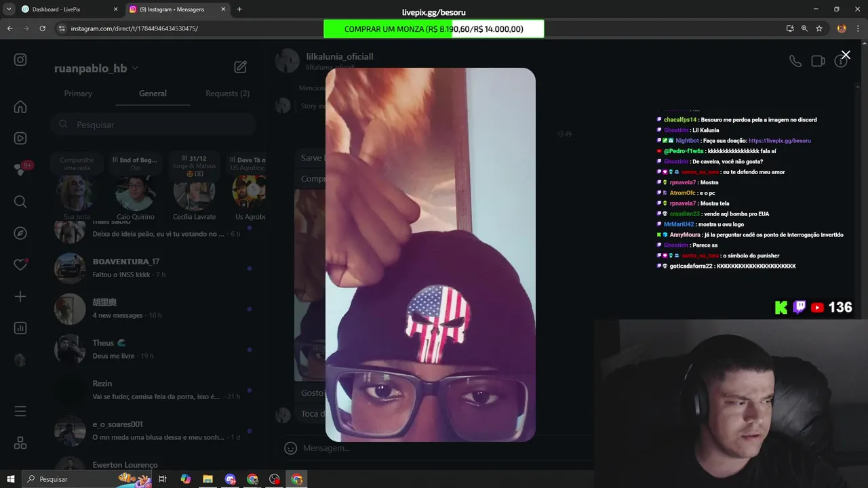Open the Chrome three-dot menu

tap(858, 28)
